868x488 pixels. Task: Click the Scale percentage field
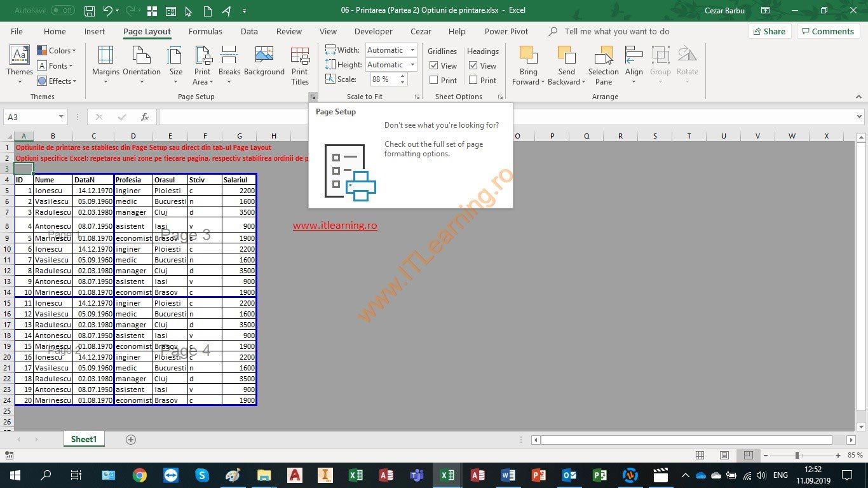pyautogui.click(x=384, y=79)
